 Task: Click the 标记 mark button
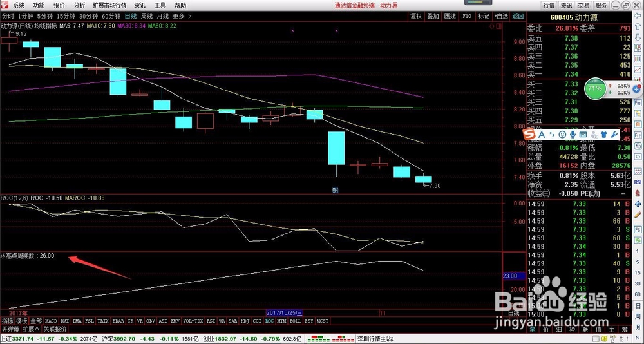[x=484, y=17]
